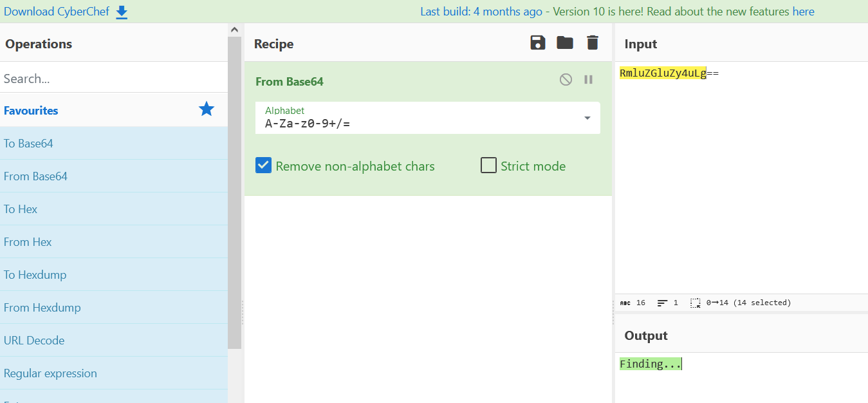
Task: Click the Favourites star icon
Action: [x=207, y=109]
